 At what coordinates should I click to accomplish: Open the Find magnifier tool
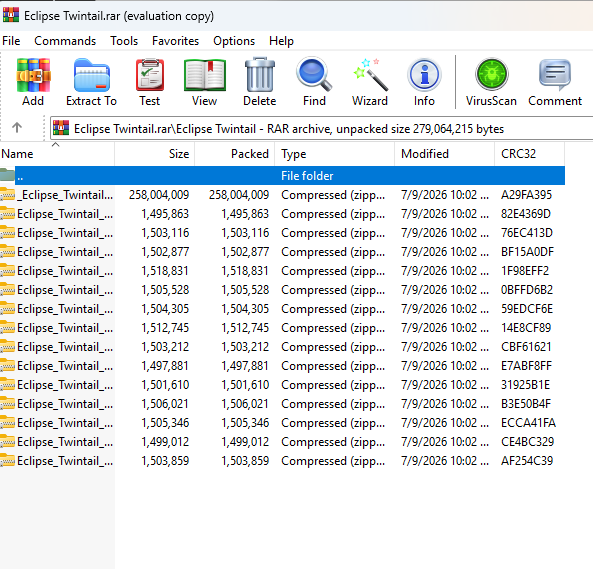coord(314,74)
